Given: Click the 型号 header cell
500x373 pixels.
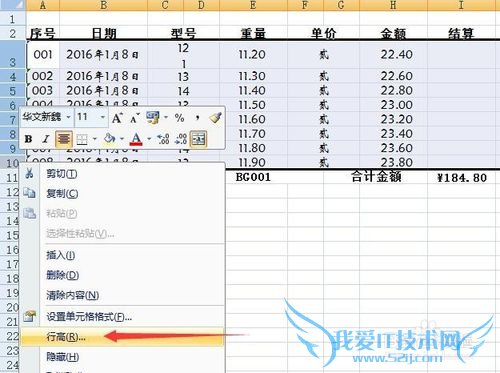Looking at the screenshot, I should click(183, 33).
